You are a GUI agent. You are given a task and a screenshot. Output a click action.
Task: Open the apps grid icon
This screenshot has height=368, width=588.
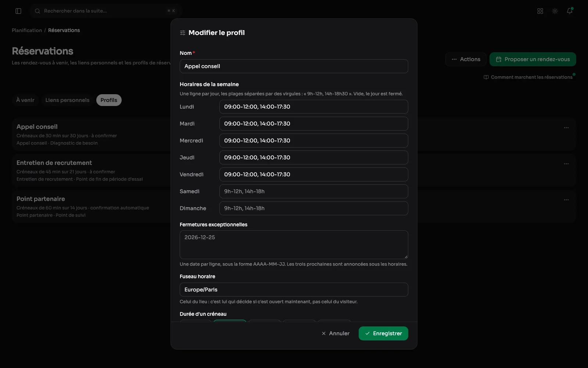[x=540, y=11]
